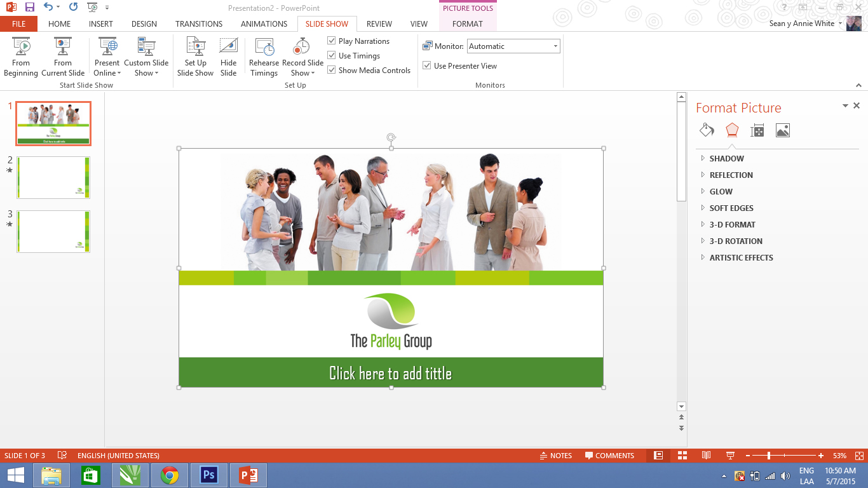Switch to Slide Sorter view in status bar
This screenshot has width=868, height=488.
tap(682, 456)
